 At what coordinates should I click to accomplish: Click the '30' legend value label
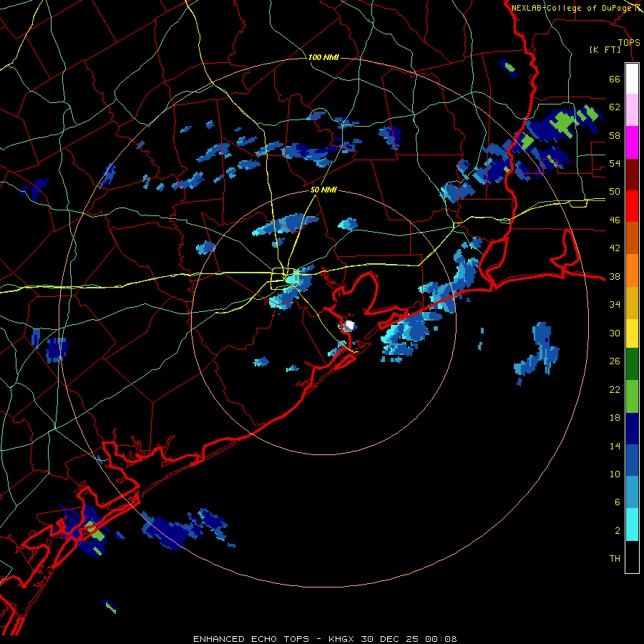(x=615, y=333)
